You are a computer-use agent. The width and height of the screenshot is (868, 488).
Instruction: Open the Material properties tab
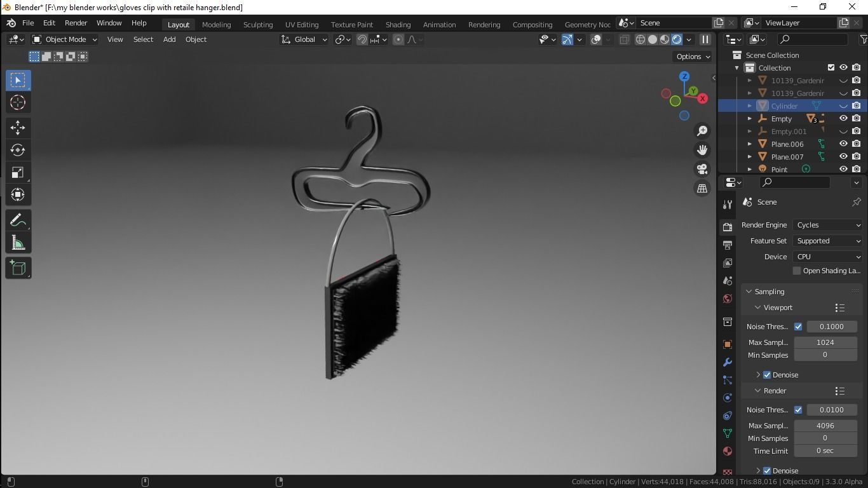pos(728,451)
